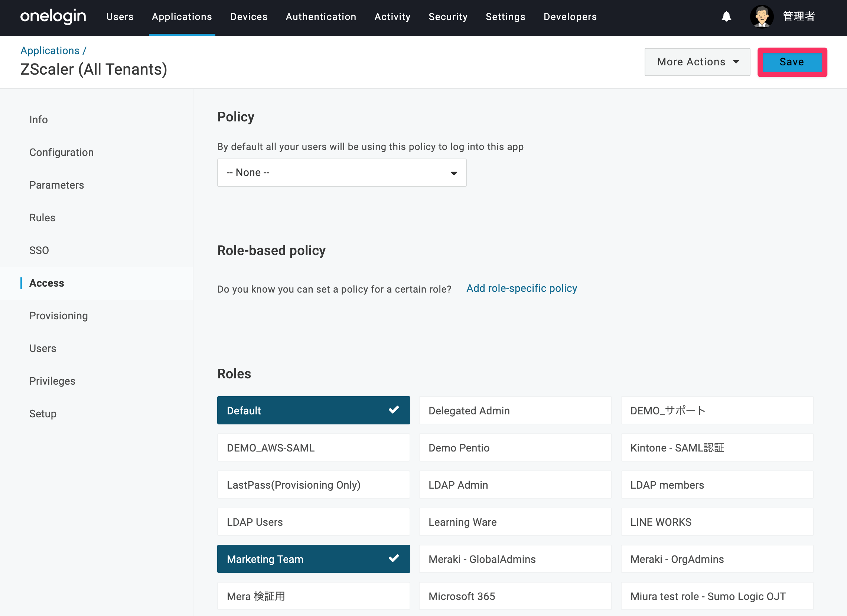Toggle the DEMO_サポート role
The height and width of the screenshot is (616, 847).
pos(717,410)
